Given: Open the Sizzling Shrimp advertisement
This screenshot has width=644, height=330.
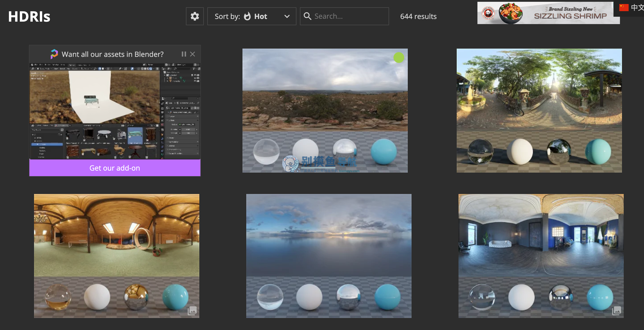Looking at the screenshot, I should tap(548, 13).
